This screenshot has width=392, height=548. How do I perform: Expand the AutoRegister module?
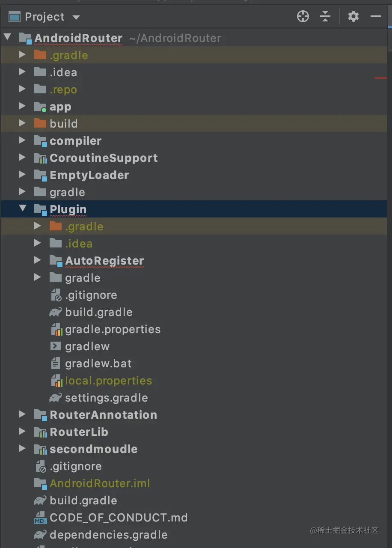click(x=38, y=260)
